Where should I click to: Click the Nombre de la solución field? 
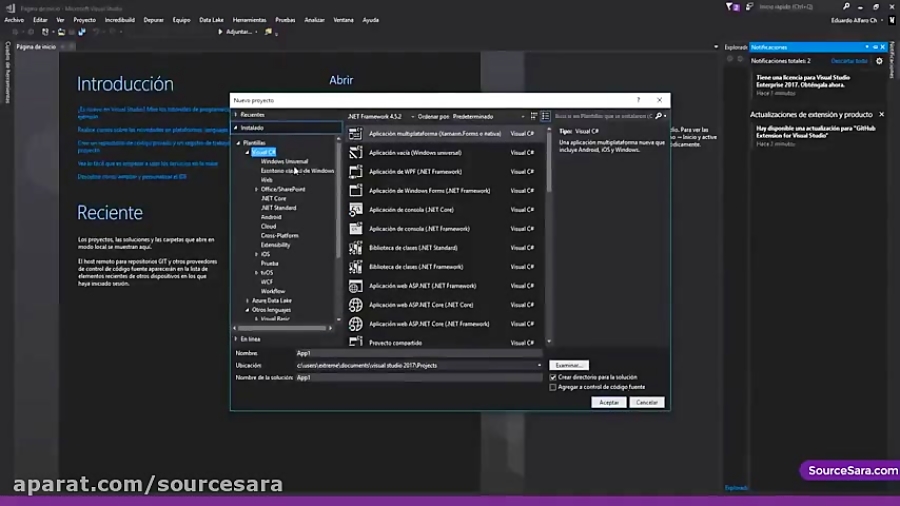tap(418, 377)
